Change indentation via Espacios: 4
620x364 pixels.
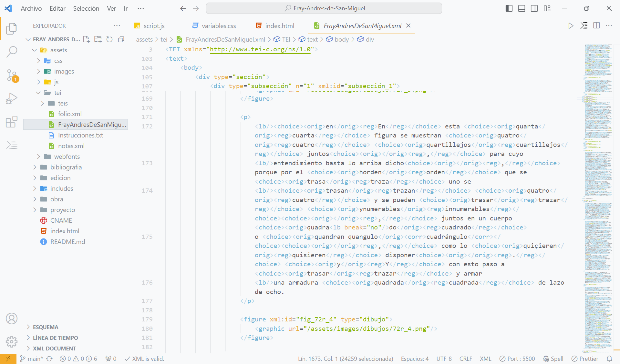(x=415, y=359)
